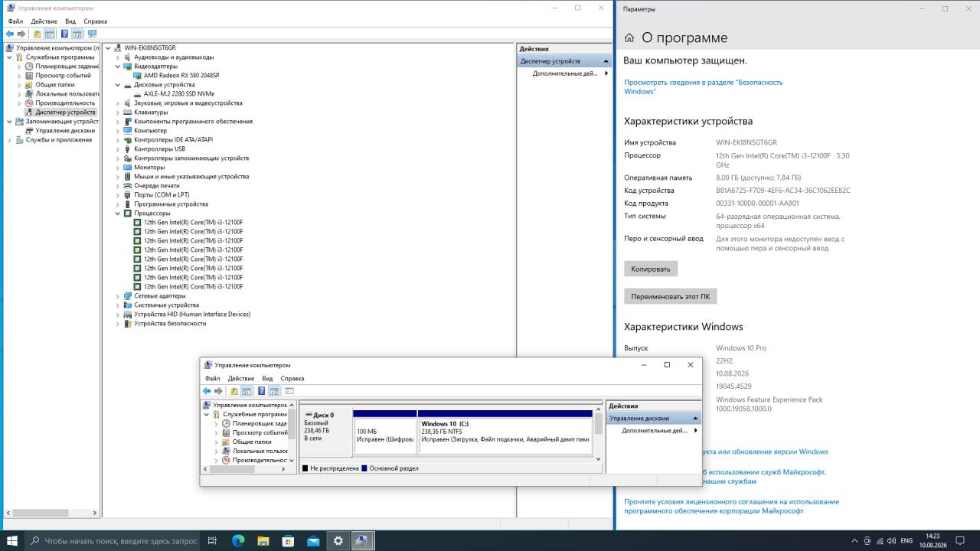Screen dimensions: 980x551
Task: Switch to Computer Management on the taskbar
Action: point(363,540)
